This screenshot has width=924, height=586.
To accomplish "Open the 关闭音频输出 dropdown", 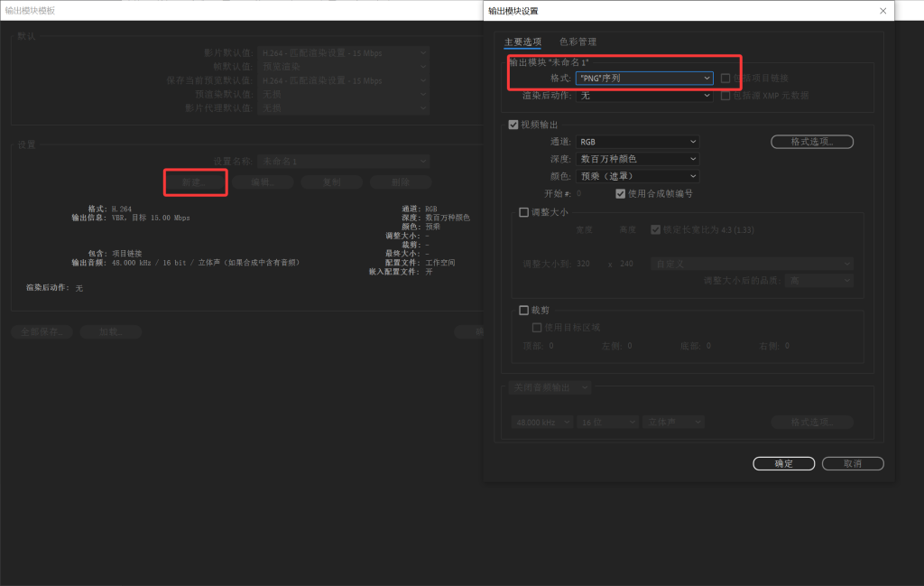I will click(550, 387).
